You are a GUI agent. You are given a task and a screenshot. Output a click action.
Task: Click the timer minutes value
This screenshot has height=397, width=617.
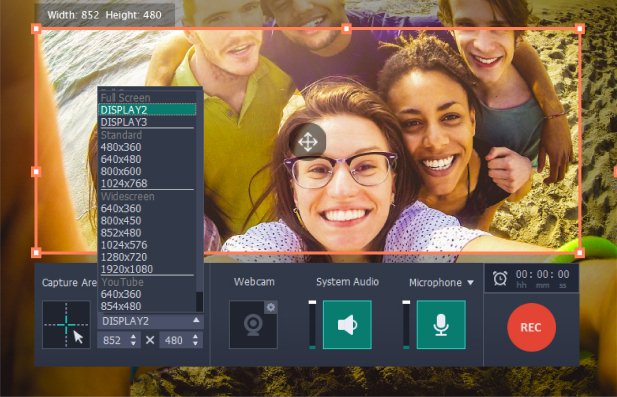[x=543, y=274]
